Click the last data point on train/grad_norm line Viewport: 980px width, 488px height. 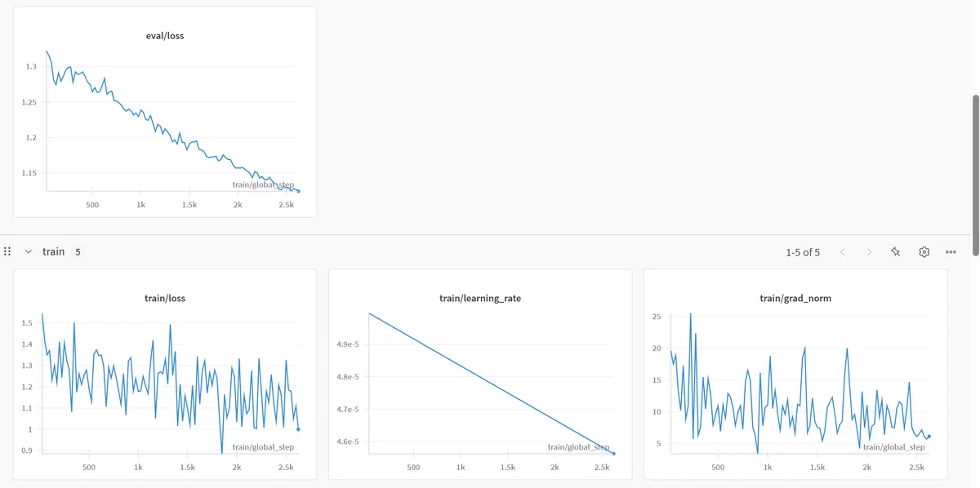pyautogui.click(x=929, y=437)
